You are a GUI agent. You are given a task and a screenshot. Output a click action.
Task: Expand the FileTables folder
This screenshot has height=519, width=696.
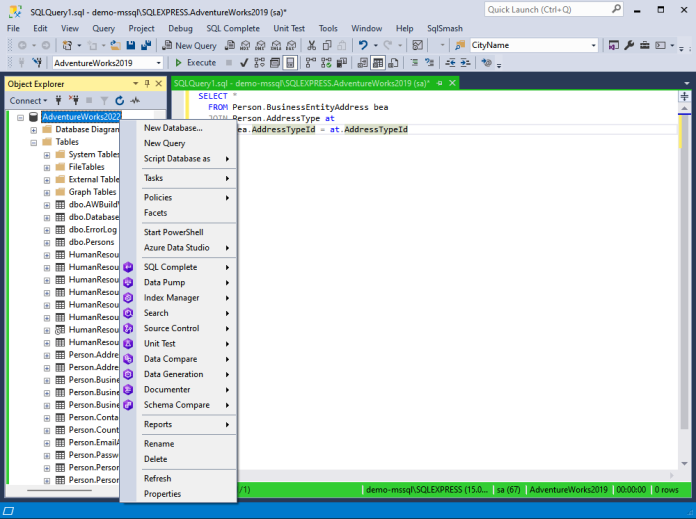tap(47, 168)
